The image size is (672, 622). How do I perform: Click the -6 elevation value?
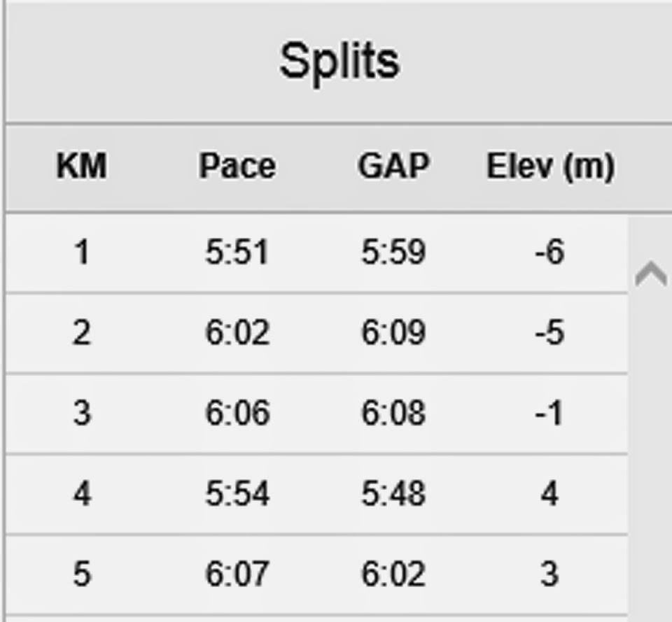tap(549, 253)
